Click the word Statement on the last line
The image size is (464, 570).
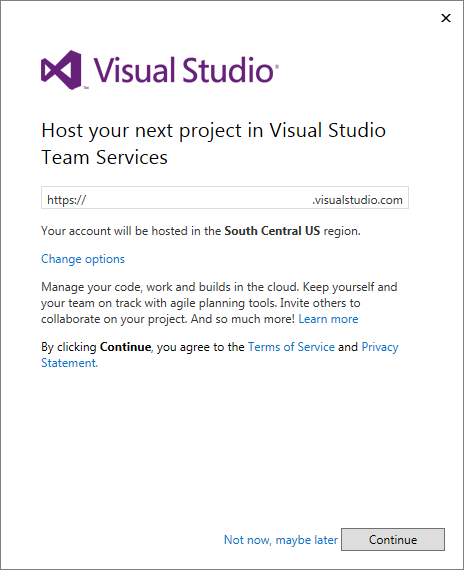tap(69, 363)
